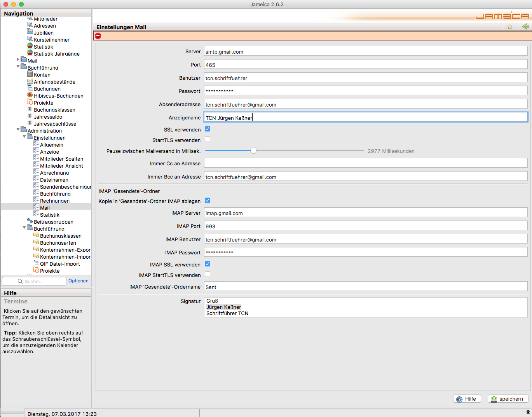Click the speichern button
This screenshot has width=532, height=417.
(x=508, y=399)
